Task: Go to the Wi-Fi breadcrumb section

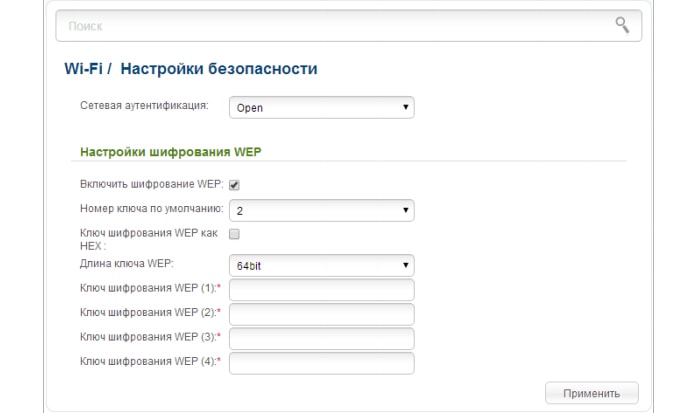Action: point(83,69)
